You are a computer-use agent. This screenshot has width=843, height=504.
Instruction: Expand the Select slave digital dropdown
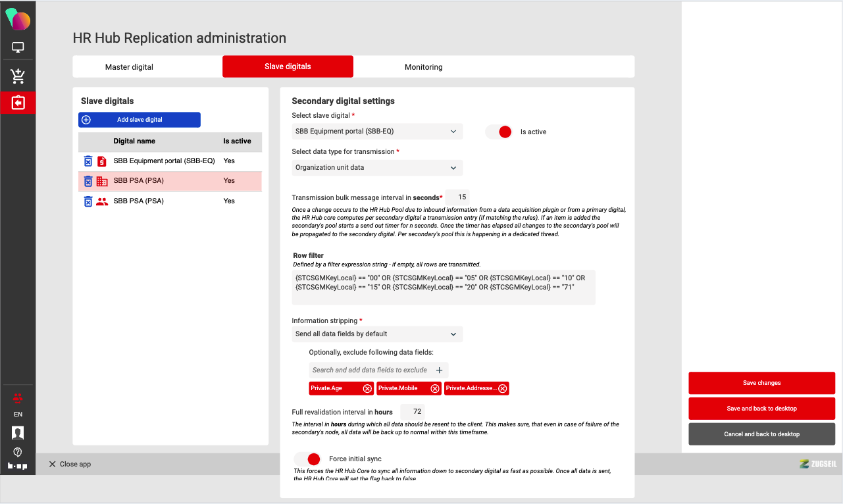377,132
